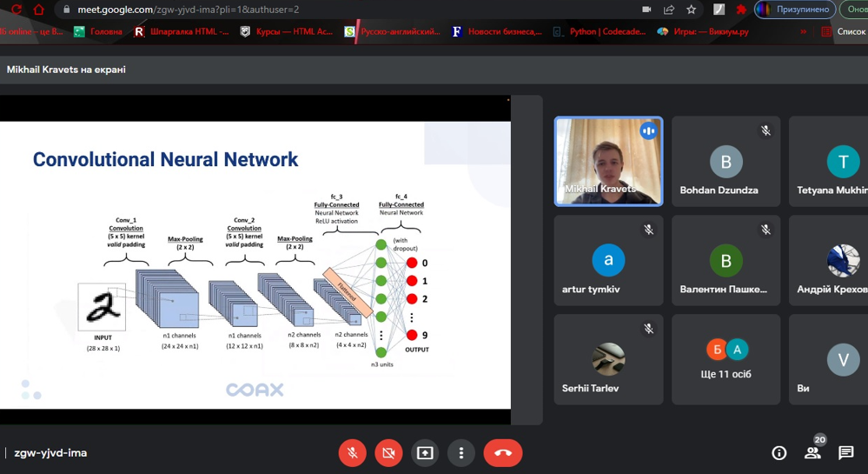Select the Mikhail Kravets video tile
The width and height of the screenshot is (868, 474).
point(608,162)
